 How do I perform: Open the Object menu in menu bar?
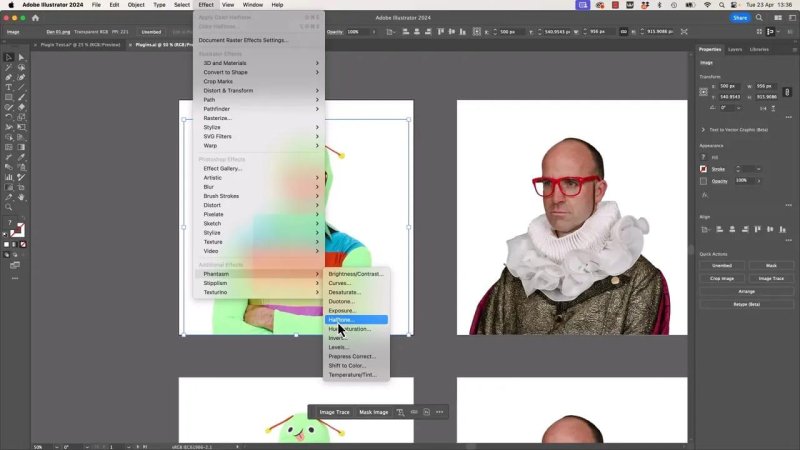coord(136,5)
